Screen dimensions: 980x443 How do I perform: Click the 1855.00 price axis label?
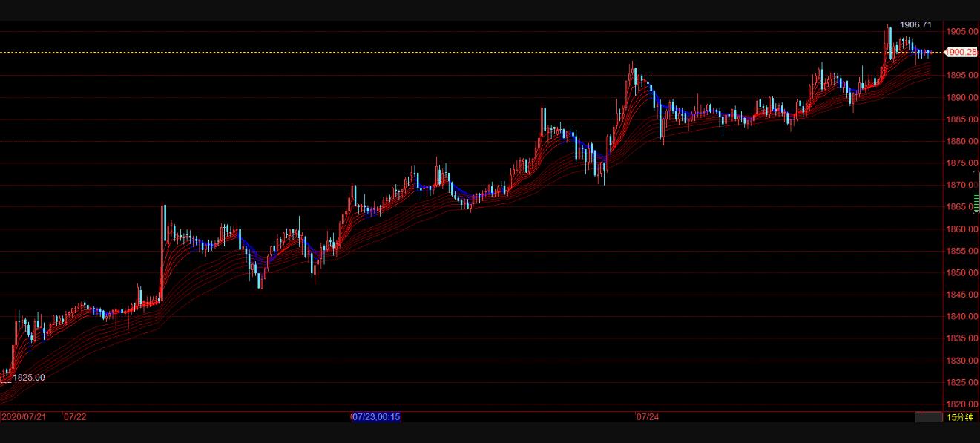(961, 251)
